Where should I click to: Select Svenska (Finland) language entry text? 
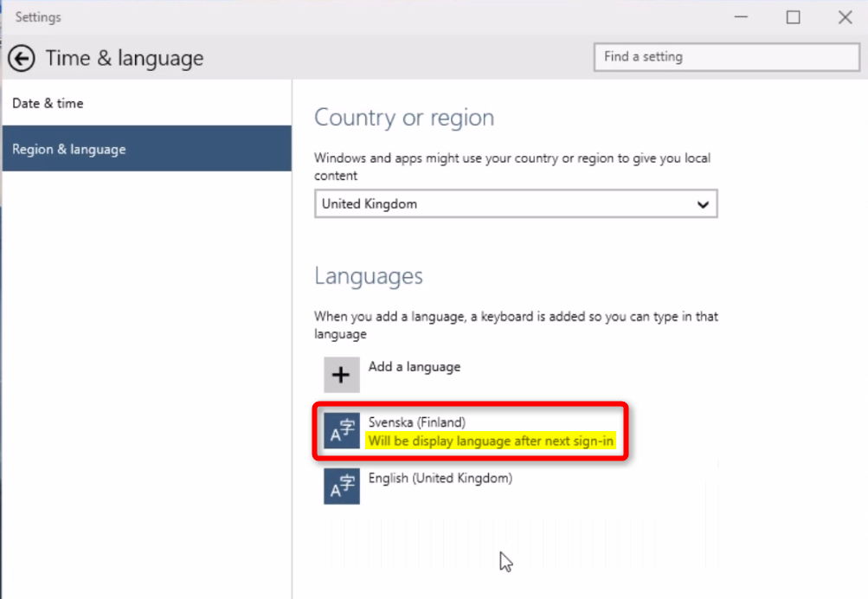(417, 422)
